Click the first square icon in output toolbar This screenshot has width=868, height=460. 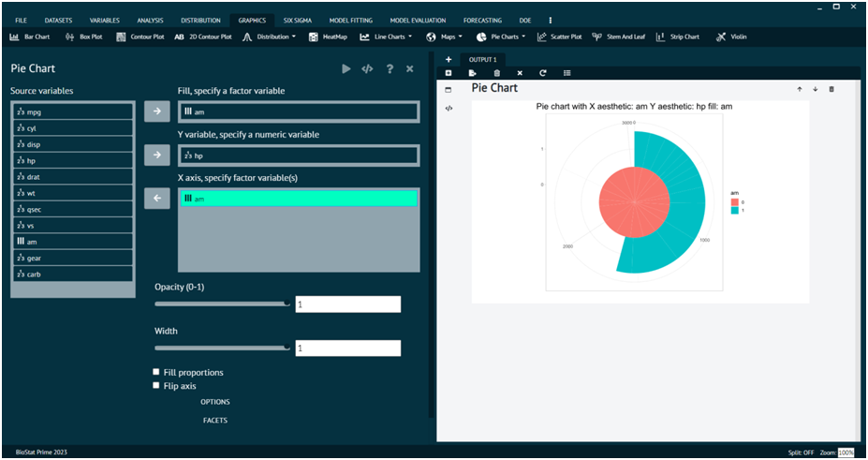pos(449,73)
